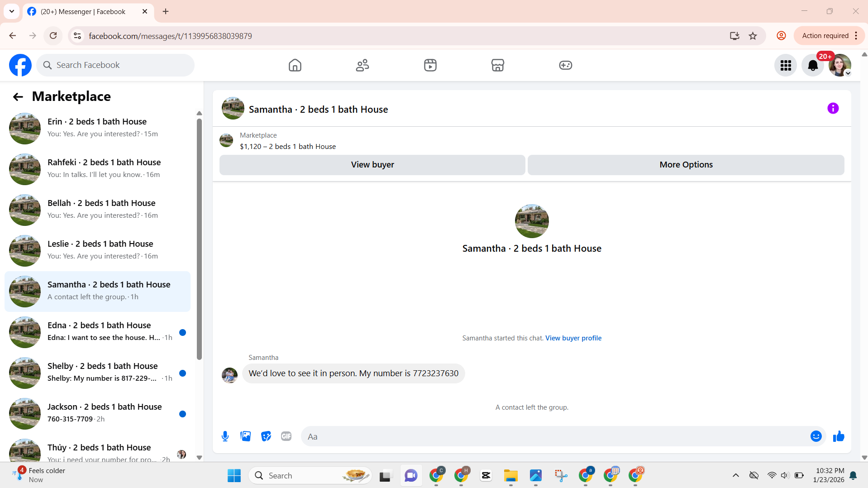
Task: Bookmark this page with the star icon
Action: pyautogui.click(x=753, y=36)
